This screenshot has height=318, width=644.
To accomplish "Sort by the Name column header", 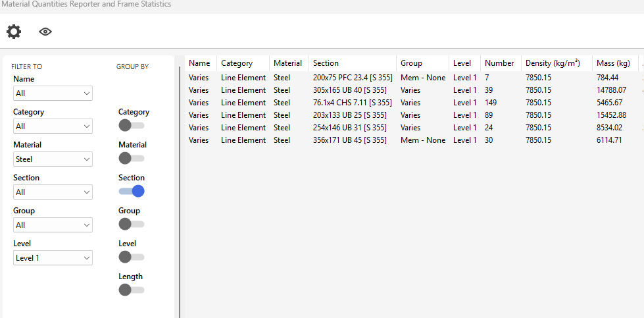I will click(201, 63).
